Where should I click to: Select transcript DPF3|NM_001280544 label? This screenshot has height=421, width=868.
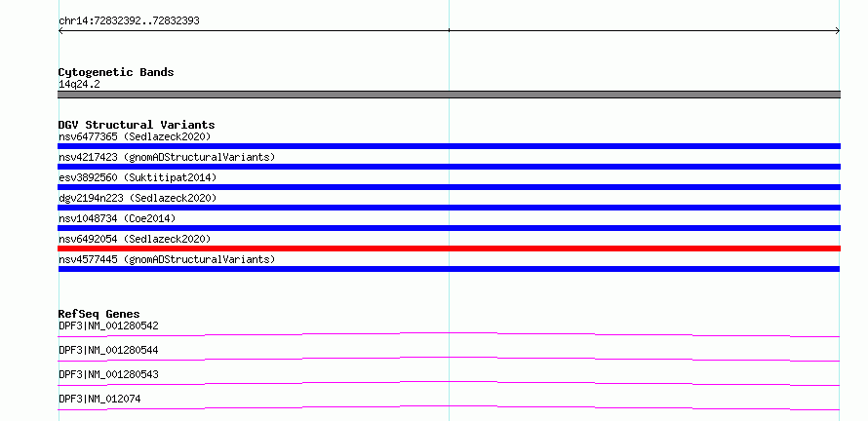tap(108, 350)
